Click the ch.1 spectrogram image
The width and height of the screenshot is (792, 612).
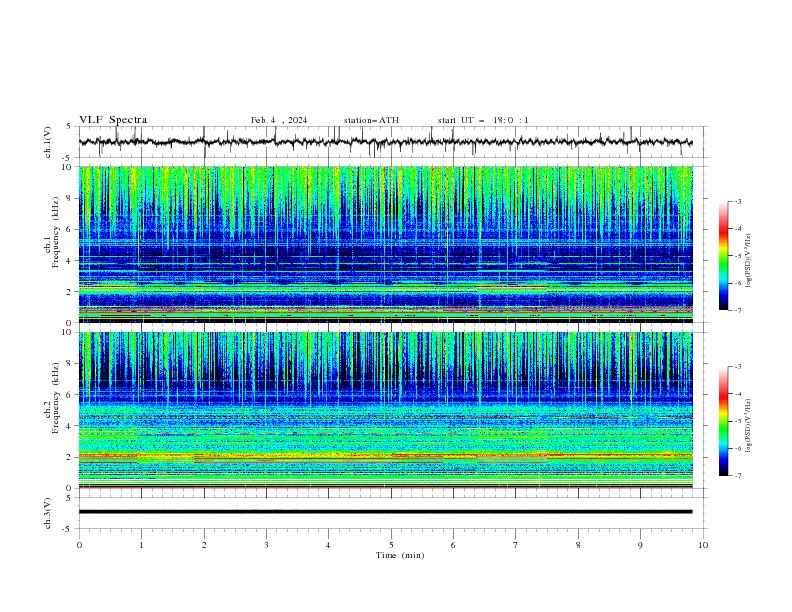pos(385,244)
